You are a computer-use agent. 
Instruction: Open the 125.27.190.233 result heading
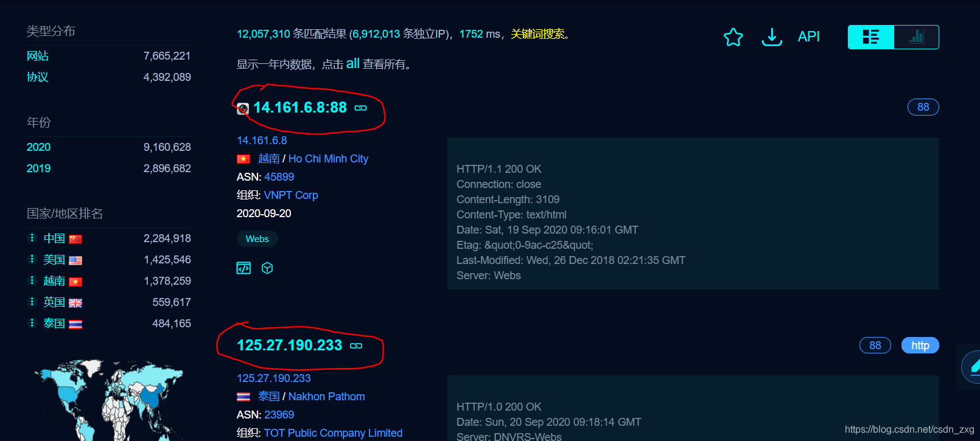coord(290,346)
